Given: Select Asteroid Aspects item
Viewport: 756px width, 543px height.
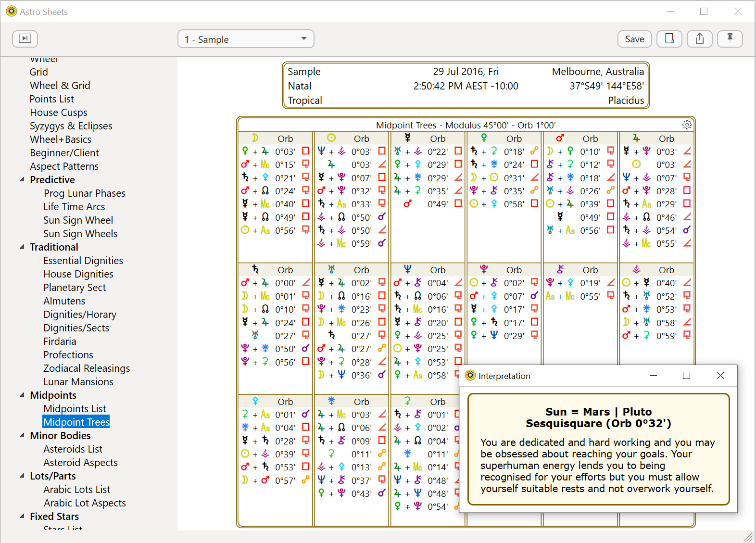Looking at the screenshot, I should click(80, 463).
